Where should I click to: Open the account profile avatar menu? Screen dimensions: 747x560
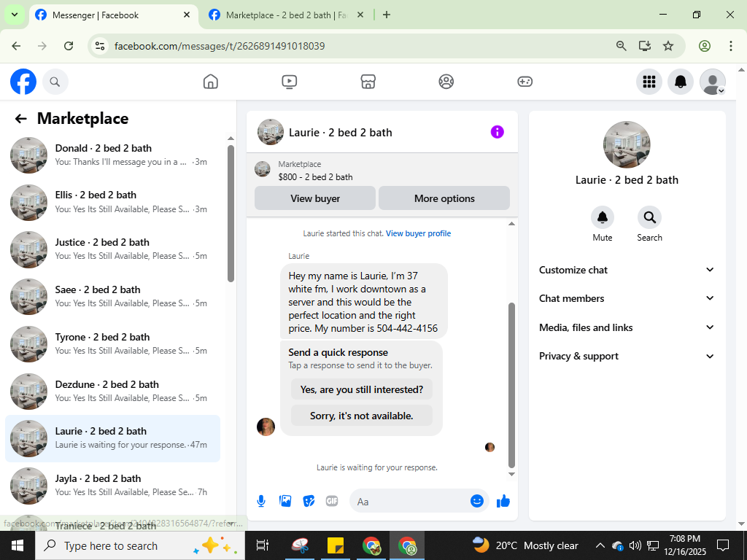coord(712,82)
